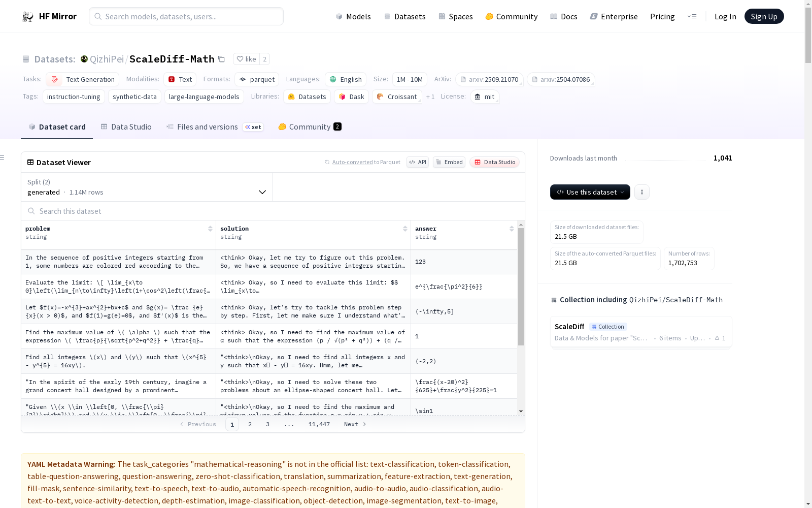Open the Pricing page
Viewport: 812px width, 508px height.
coord(662,16)
